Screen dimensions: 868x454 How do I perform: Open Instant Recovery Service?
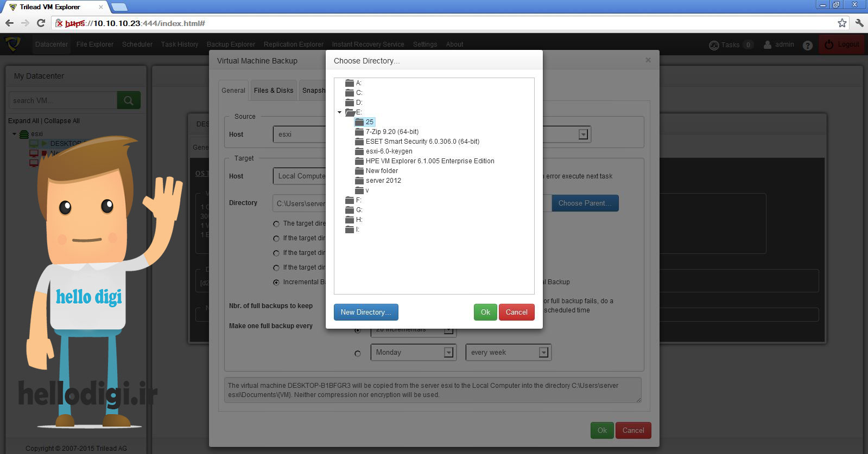368,44
